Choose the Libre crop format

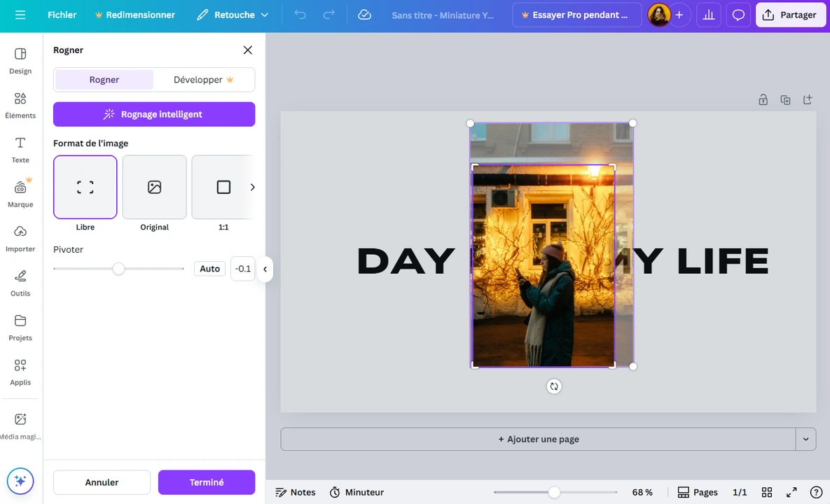coord(85,187)
